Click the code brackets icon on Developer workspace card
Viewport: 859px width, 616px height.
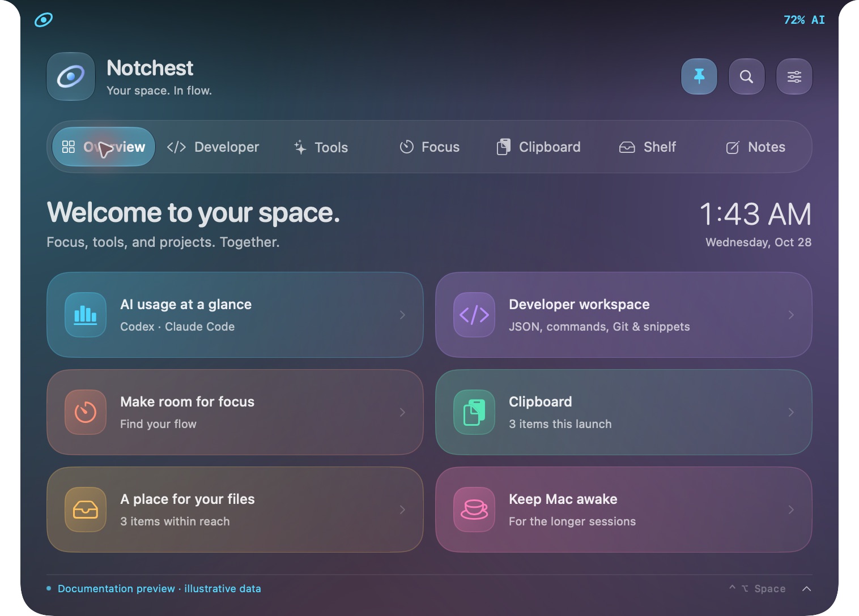474,315
